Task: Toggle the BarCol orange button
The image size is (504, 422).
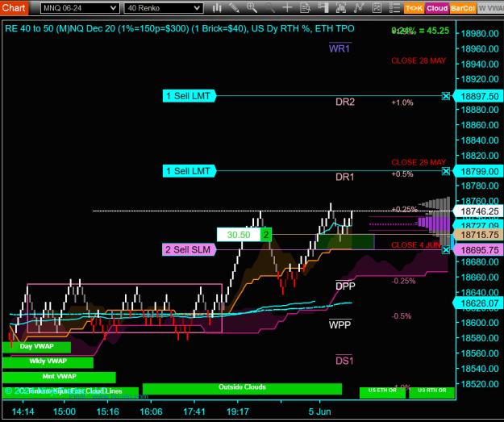Action: 463,8
